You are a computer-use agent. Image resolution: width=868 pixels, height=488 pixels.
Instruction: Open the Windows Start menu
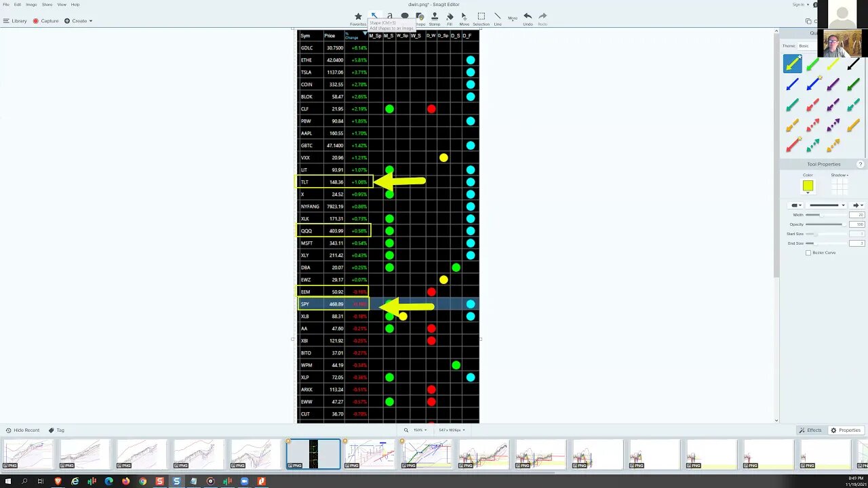[7, 481]
